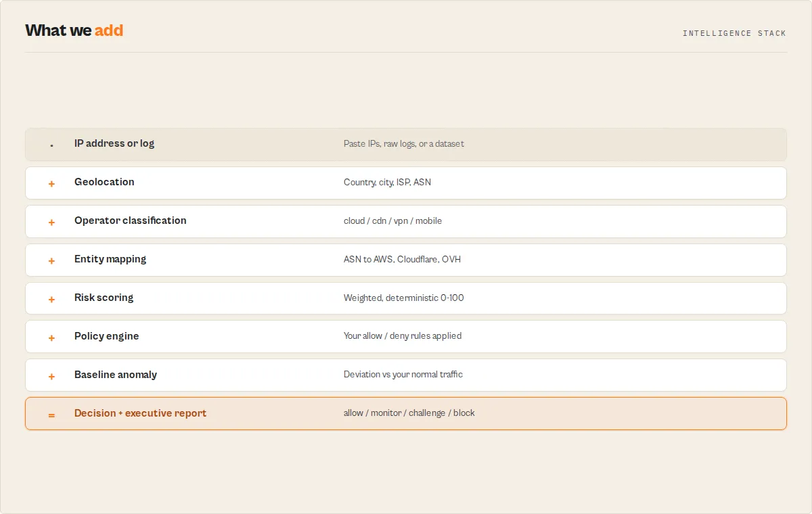
Task: Click the plus icon beside Geolocation
Action: [x=51, y=184]
